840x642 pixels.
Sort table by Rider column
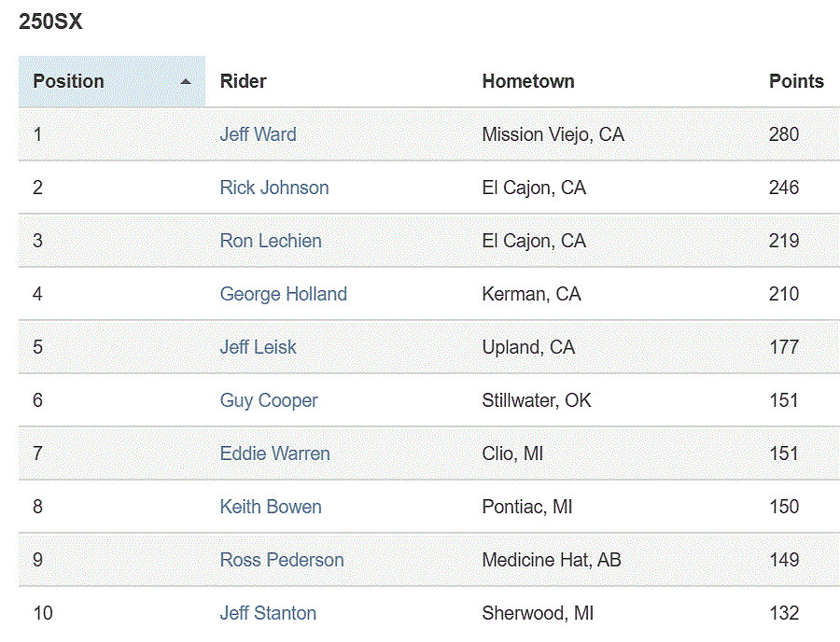pyautogui.click(x=244, y=81)
